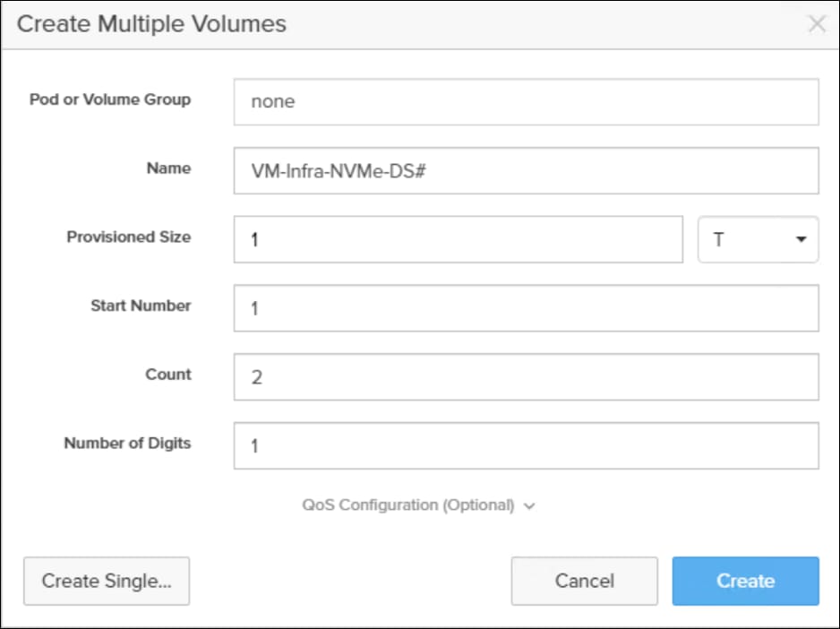Viewport: 840px width, 629px height.
Task: Select the Count field showing 2
Action: (x=527, y=376)
